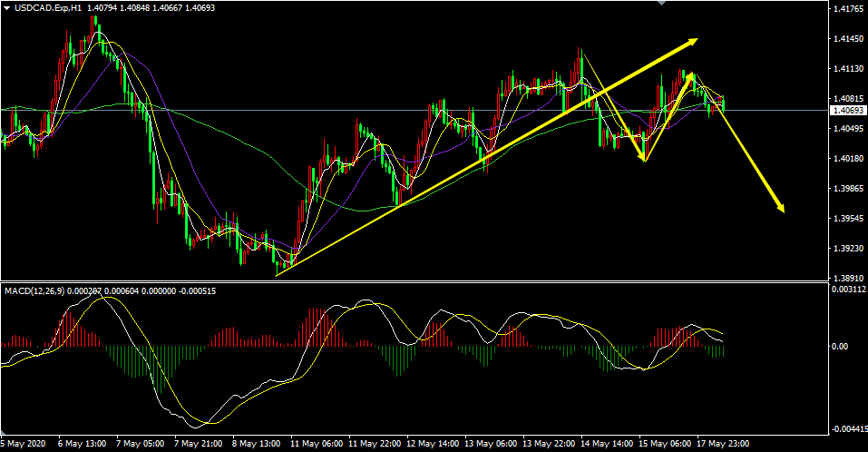
Task: Click time axis label 7 May 21:00
Action: [x=198, y=444]
